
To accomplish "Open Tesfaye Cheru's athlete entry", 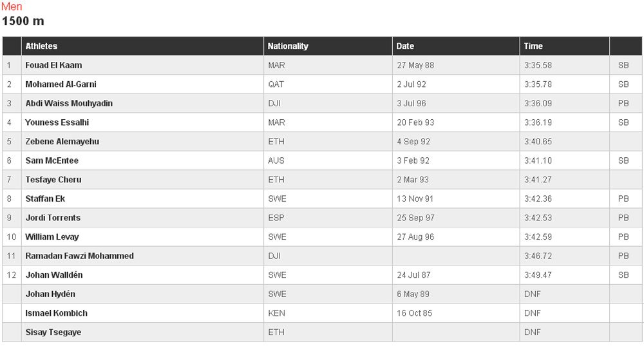I will point(53,180).
